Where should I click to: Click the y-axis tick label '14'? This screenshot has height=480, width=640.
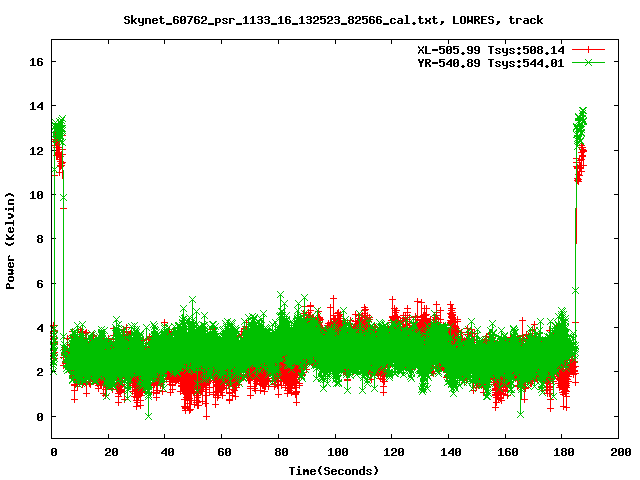coord(36,106)
